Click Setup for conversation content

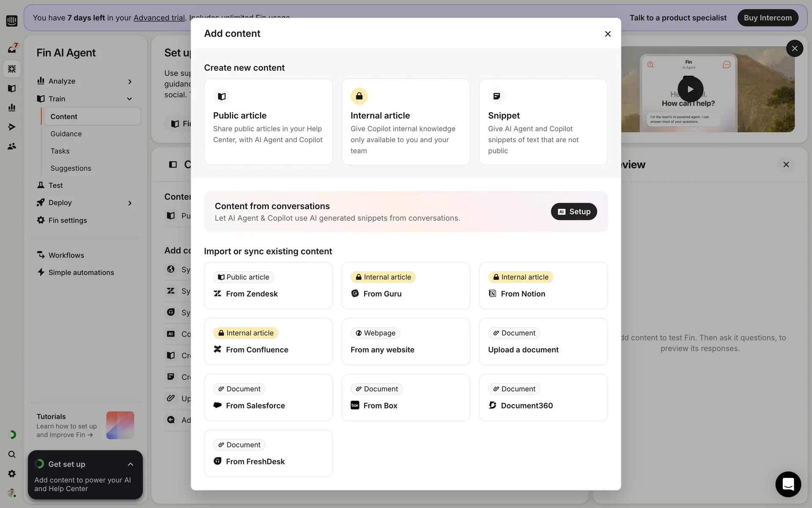click(573, 212)
